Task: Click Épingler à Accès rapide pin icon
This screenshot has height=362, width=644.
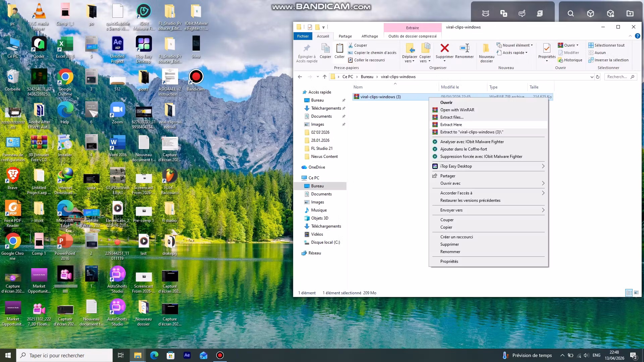Action: pos(307,48)
